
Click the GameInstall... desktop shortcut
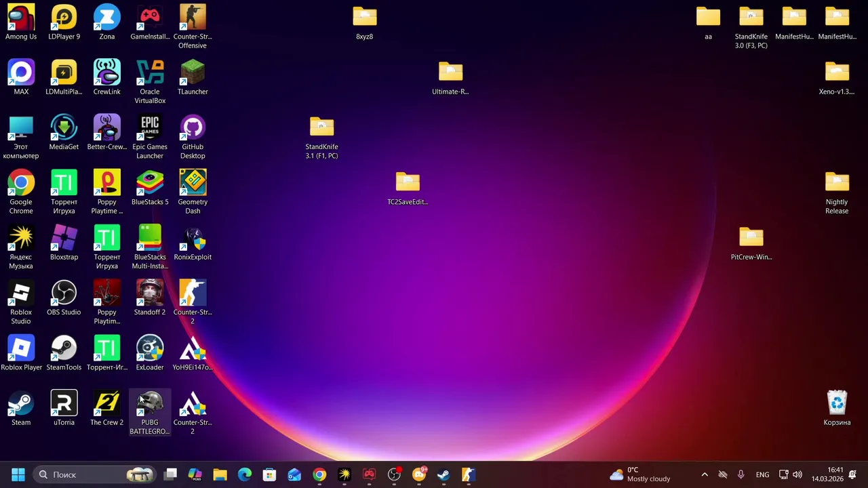[x=150, y=23]
